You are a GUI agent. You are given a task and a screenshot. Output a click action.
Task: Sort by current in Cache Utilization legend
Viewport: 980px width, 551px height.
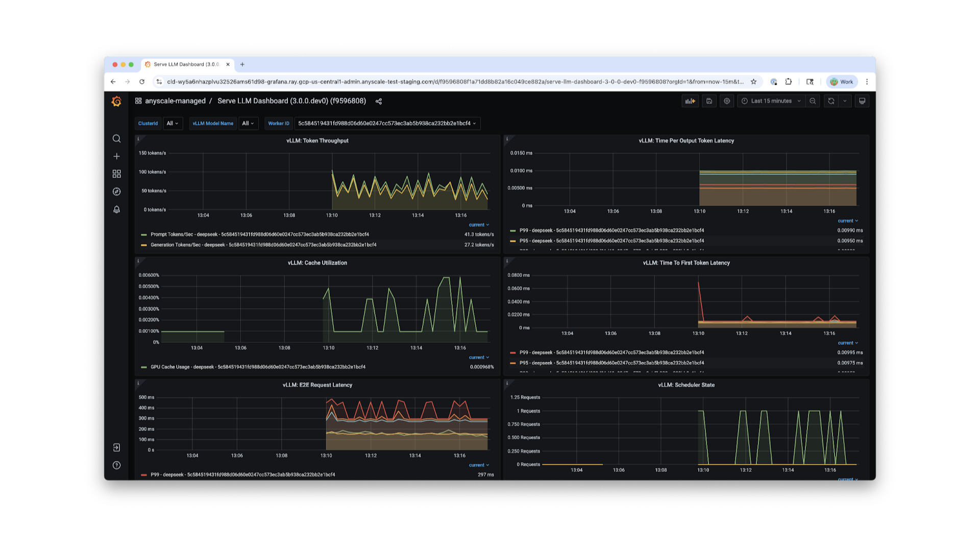pyautogui.click(x=479, y=358)
